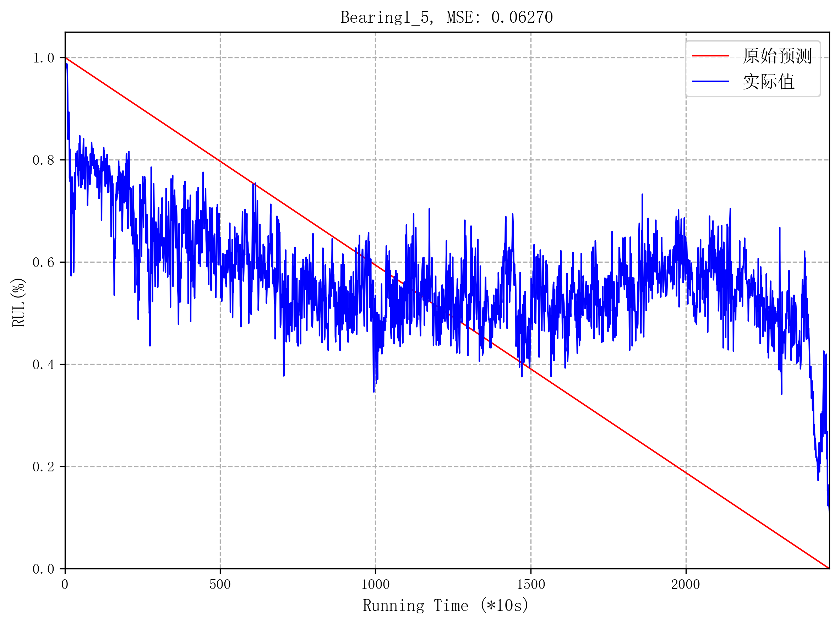Click the y-axis tick label '0.6'
This screenshot has width=840, height=624.
[43, 262]
